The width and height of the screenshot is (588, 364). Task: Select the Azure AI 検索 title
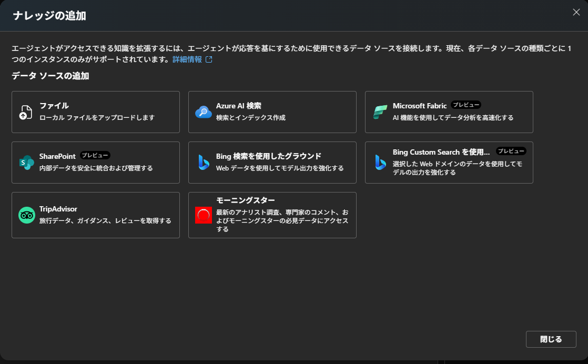[x=238, y=106]
